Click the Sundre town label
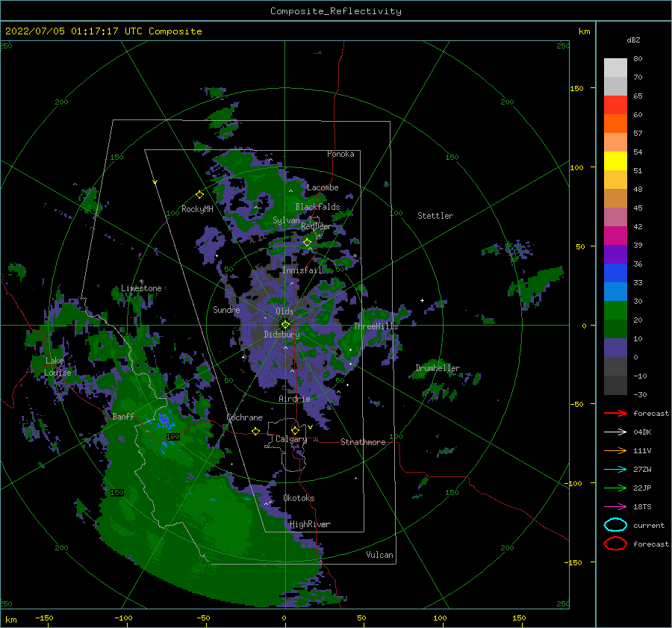Screen dimensions: 672x628 (226, 309)
